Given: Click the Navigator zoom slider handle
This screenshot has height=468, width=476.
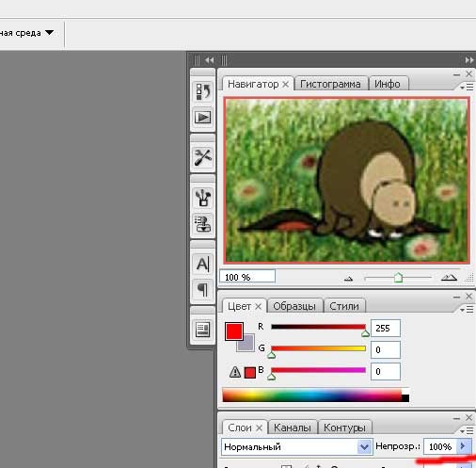Looking at the screenshot, I should point(398,278).
